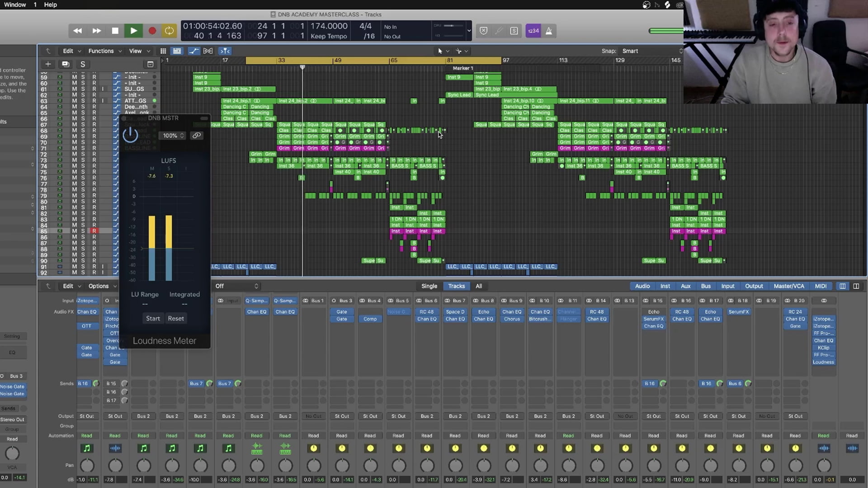
Task: Open the secondary marquee tool menu
Action: [462, 51]
